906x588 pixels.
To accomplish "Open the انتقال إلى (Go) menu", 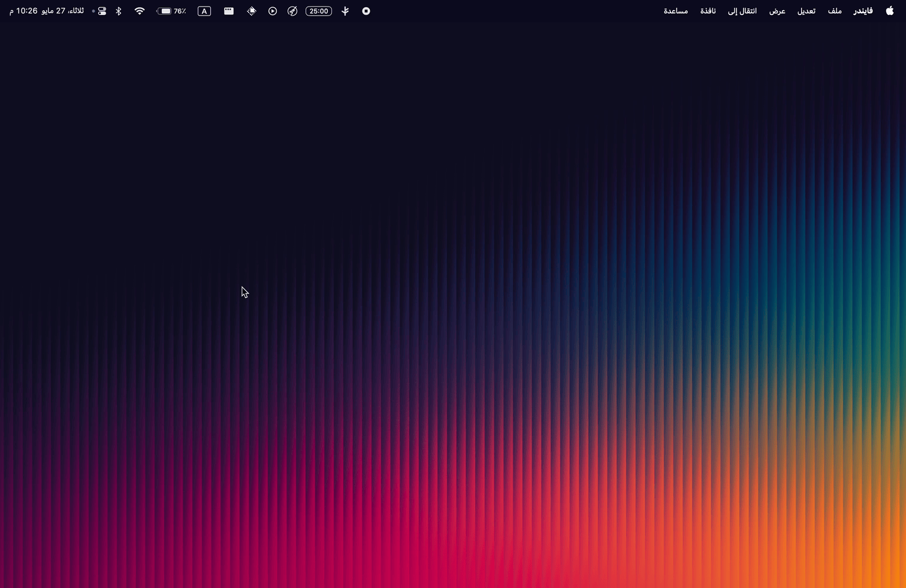I will click(742, 11).
